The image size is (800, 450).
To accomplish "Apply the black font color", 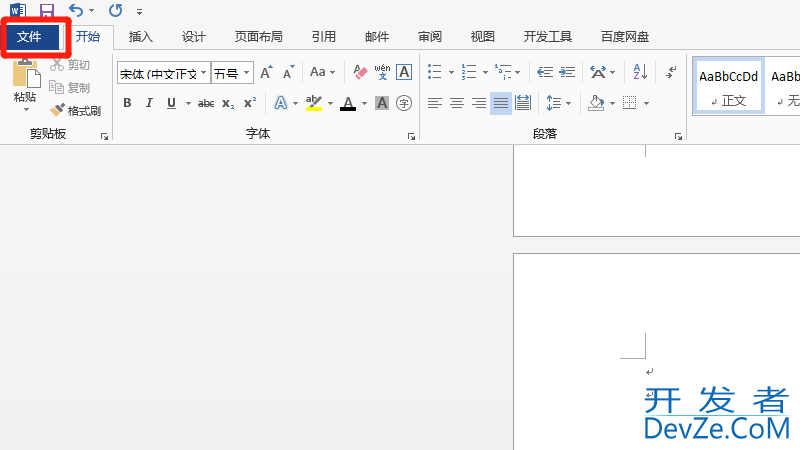I will (x=348, y=103).
